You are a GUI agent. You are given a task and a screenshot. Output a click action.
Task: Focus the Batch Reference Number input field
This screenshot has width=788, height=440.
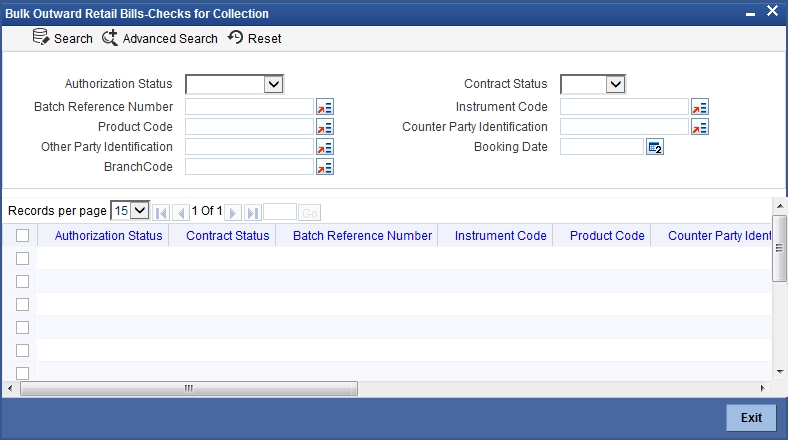pos(249,107)
